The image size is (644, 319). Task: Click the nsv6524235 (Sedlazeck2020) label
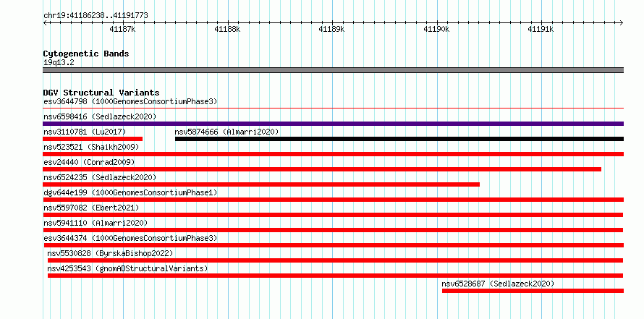(100, 177)
